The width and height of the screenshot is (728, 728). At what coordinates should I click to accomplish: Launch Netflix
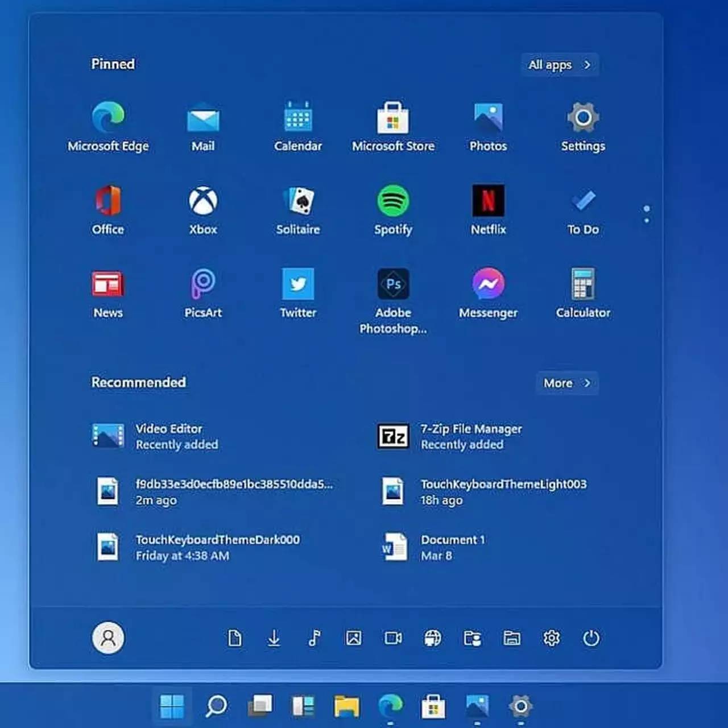tap(488, 210)
